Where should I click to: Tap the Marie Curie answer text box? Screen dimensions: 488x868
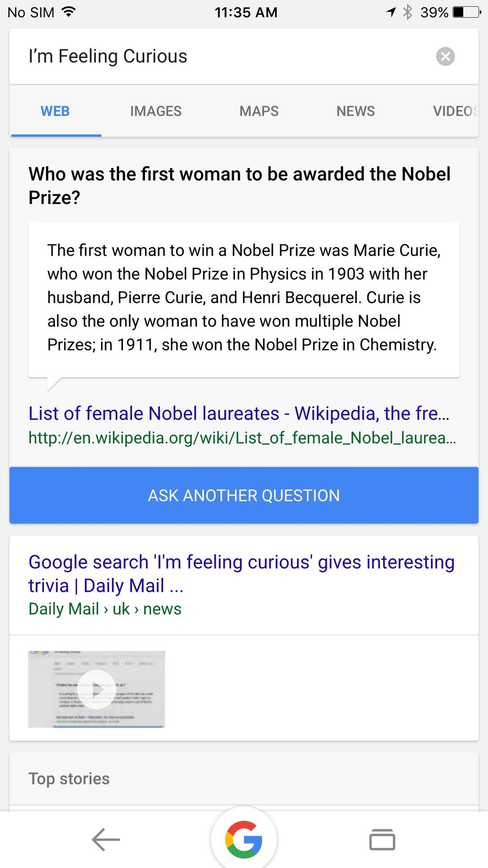coord(244,298)
